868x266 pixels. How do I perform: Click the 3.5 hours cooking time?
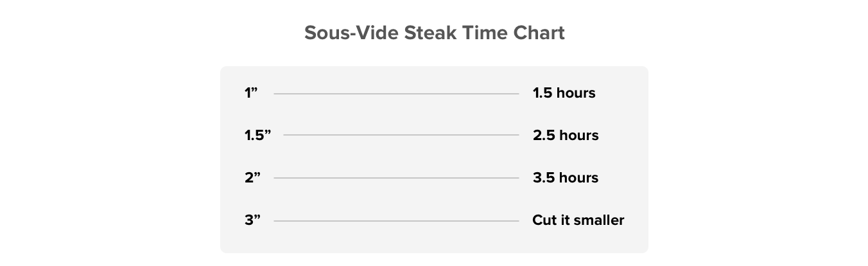click(x=565, y=178)
